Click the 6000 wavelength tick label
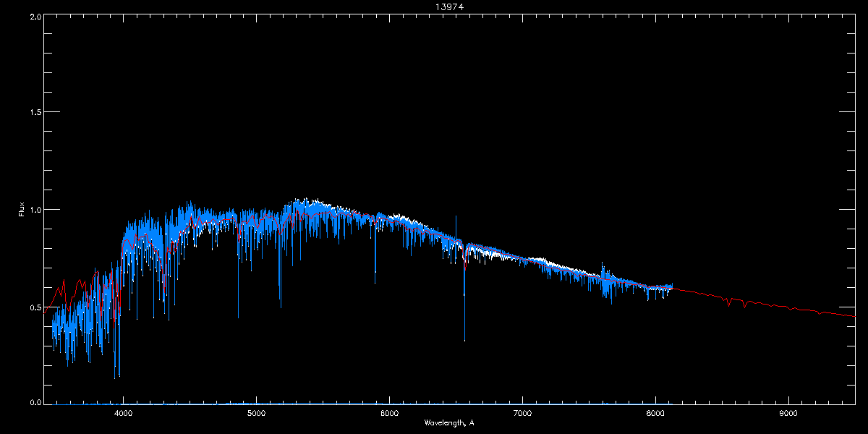 coord(389,414)
